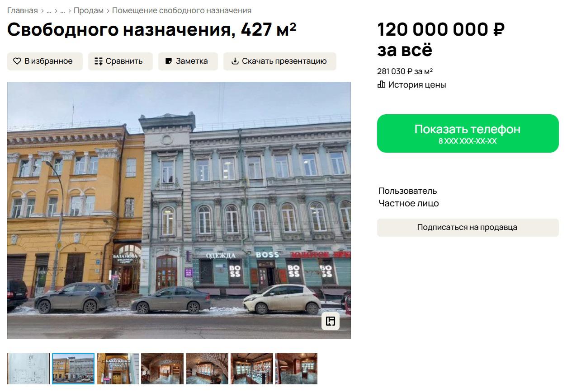The height and width of the screenshot is (392, 567).
Task: Click the heart icon in В избранное
Action: coord(17,61)
